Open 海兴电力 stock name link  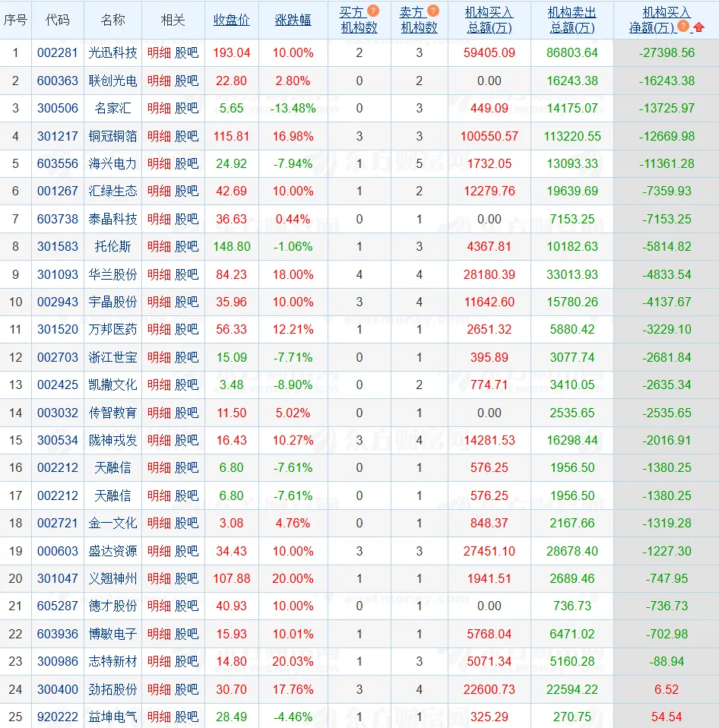[x=112, y=163]
